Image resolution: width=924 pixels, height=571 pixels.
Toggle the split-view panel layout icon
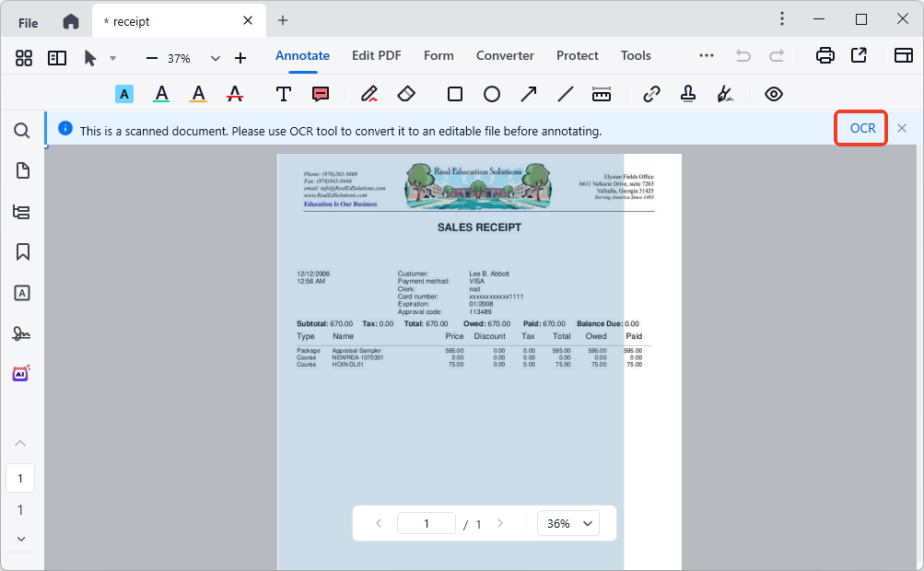click(x=56, y=57)
